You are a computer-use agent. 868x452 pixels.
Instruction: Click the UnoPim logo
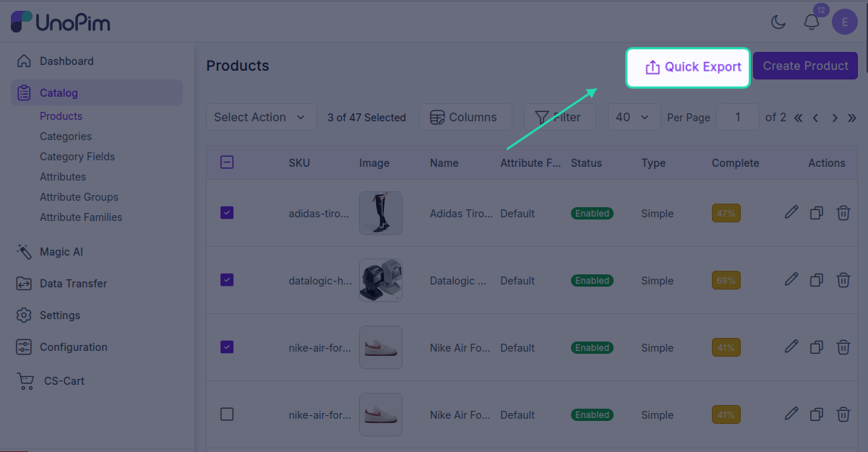tap(61, 22)
